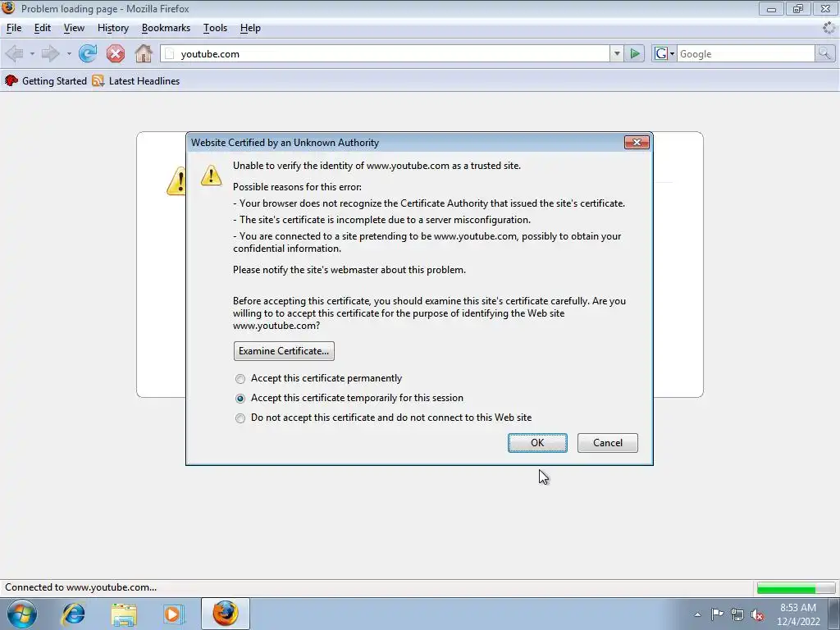Click 'Unable to verify the identity' message text

(377, 166)
